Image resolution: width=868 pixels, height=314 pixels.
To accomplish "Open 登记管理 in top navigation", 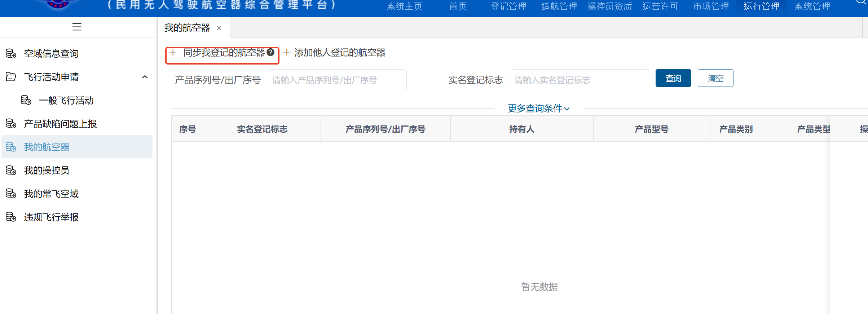I will pos(508,6).
